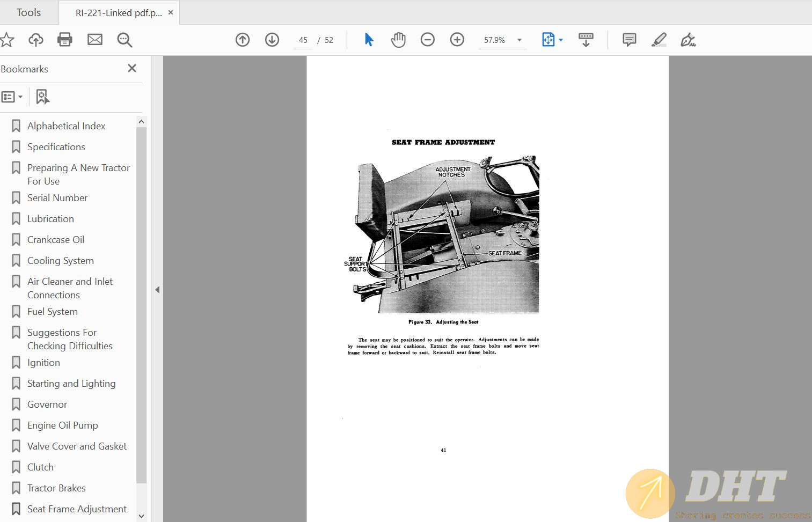The image size is (812, 522).
Task: Go to the Cooling System bookmark
Action: [x=61, y=261]
